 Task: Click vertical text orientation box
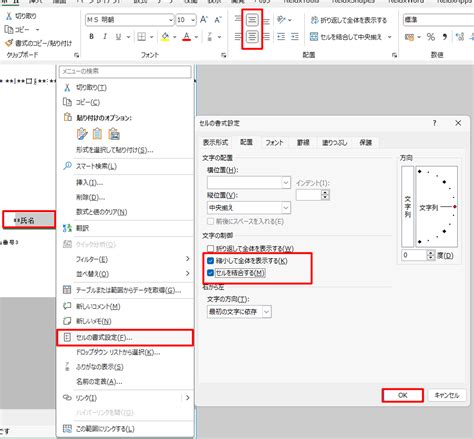[407, 207]
